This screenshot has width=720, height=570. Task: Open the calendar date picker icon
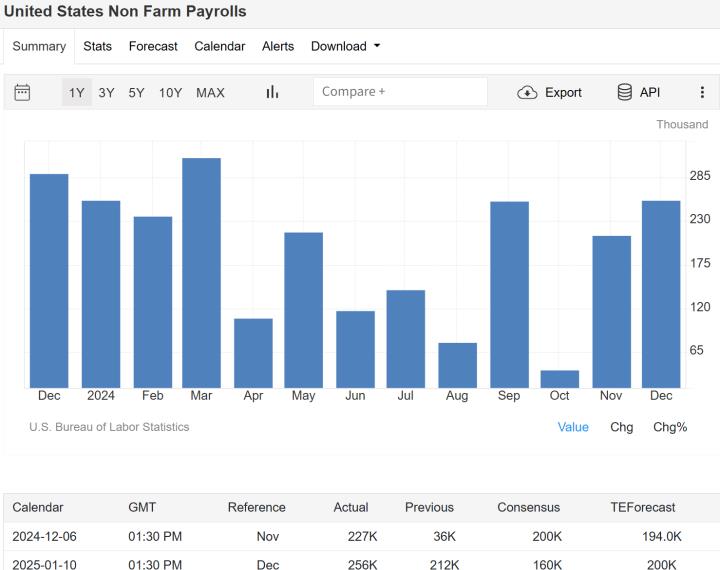coord(22,92)
